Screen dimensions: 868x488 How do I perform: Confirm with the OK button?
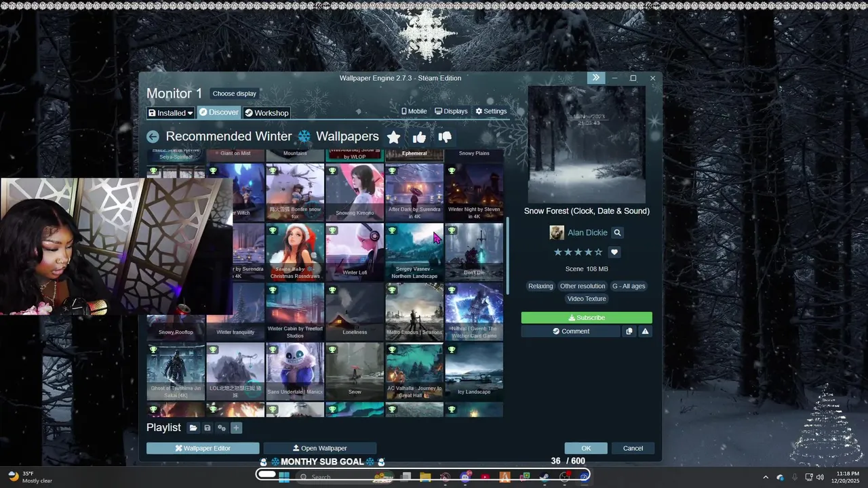(586, 448)
